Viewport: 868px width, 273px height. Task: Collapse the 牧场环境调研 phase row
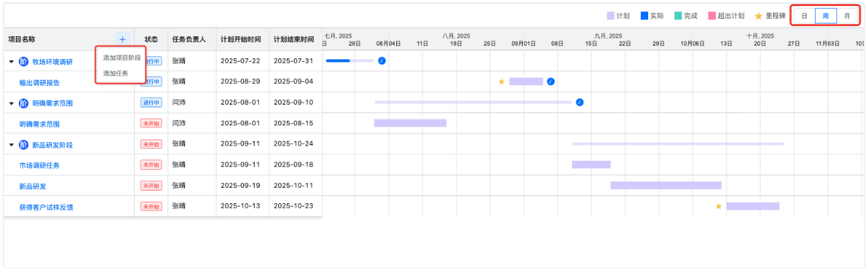tap(11, 62)
